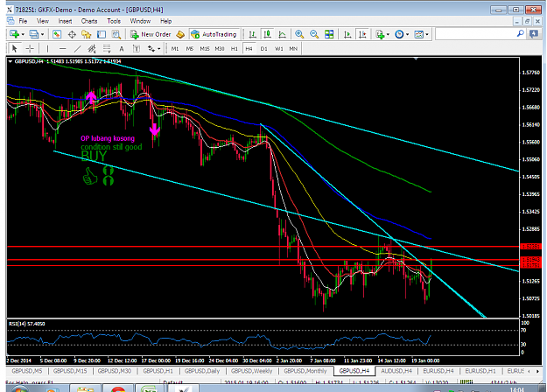Draw a Vertical Line tool

click(x=47, y=48)
